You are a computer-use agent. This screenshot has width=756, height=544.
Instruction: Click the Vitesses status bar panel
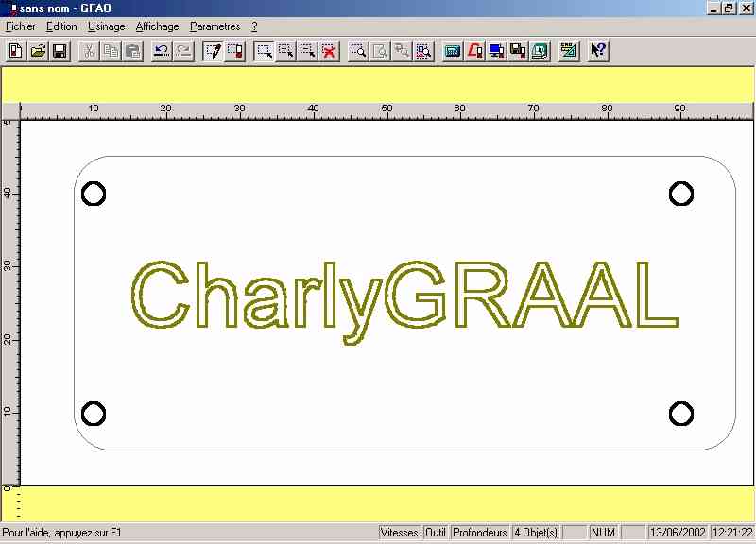399,533
